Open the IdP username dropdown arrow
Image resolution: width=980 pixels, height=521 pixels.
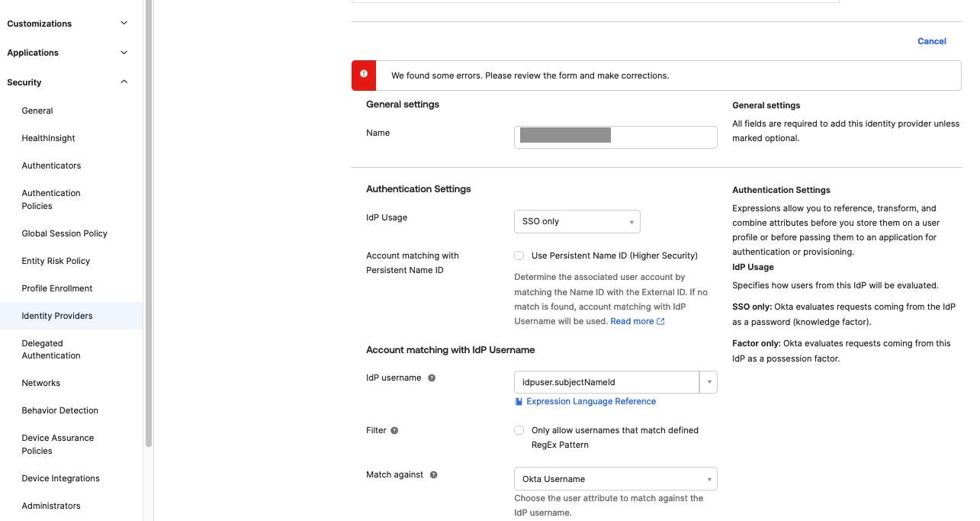click(x=708, y=382)
